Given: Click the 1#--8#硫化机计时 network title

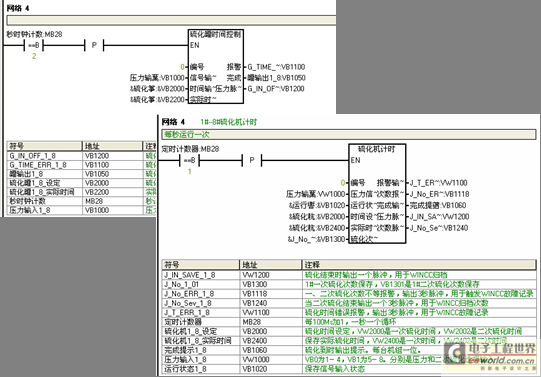Looking at the screenshot, I should [228, 122].
